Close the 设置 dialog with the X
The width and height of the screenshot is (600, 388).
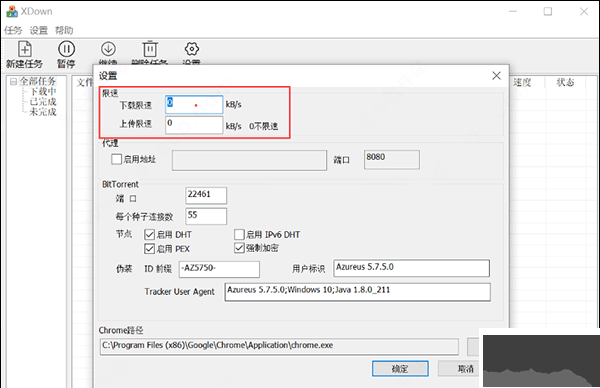click(x=496, y=75)
